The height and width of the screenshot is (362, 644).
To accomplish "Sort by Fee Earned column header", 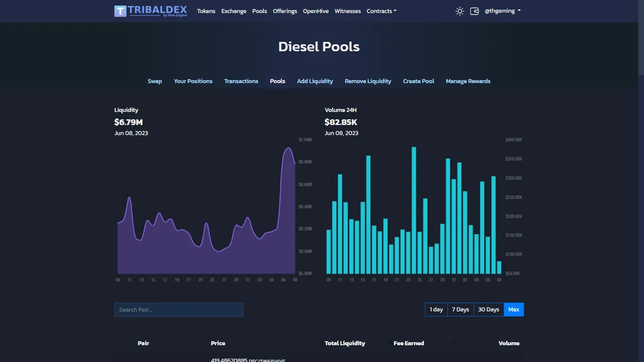I will (409, 343).
